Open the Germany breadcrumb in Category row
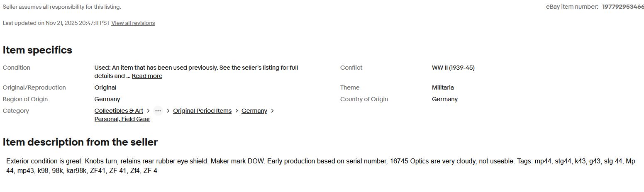This screenshot has width=644, height=192. [254, 111]
